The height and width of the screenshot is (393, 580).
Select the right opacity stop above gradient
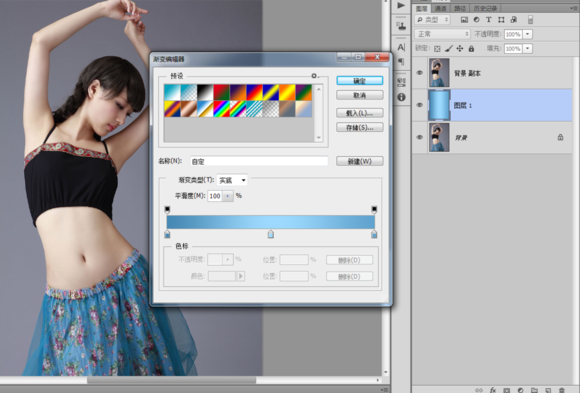click(374, 210)
